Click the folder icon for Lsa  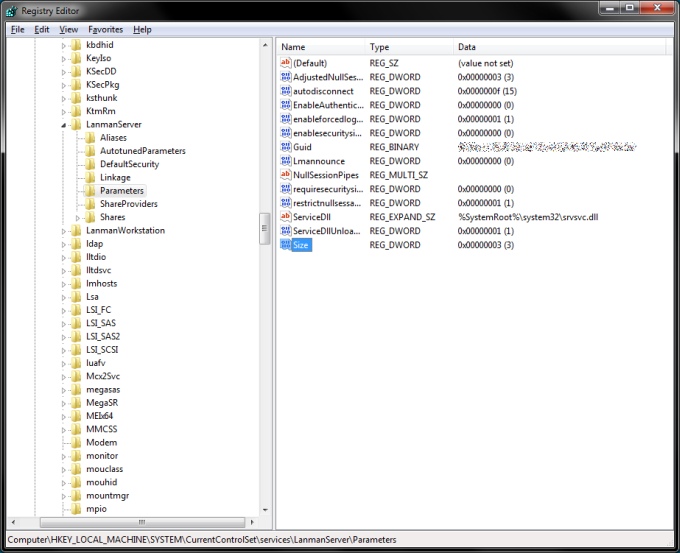point(76,297)
